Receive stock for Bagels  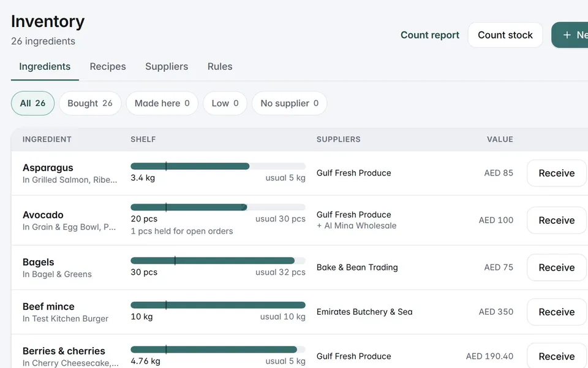point(557,267)
